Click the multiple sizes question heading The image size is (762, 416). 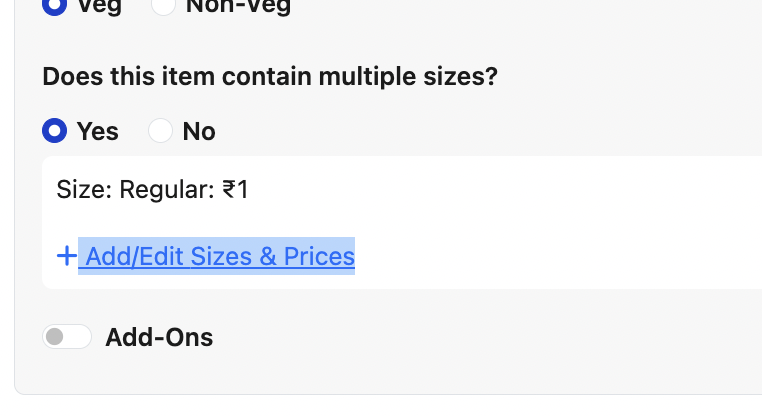270,77
